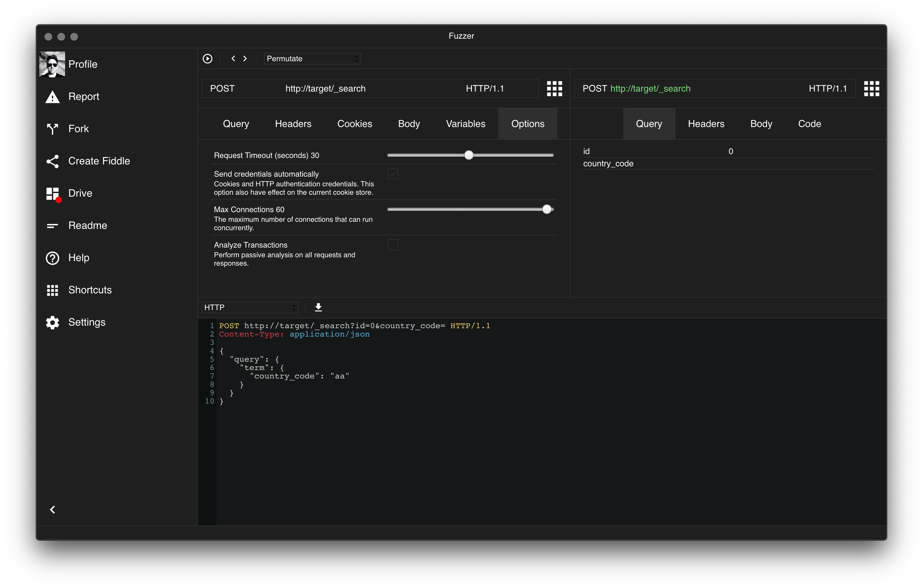Open the grid menu beside request URL
The image size is (923, 588).
tap(554, 89)
